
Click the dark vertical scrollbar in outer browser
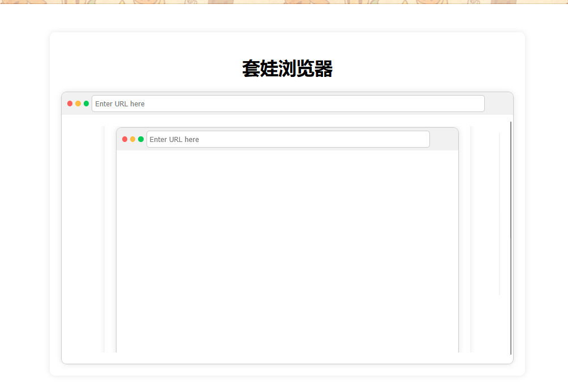click(x=511, y=238)
